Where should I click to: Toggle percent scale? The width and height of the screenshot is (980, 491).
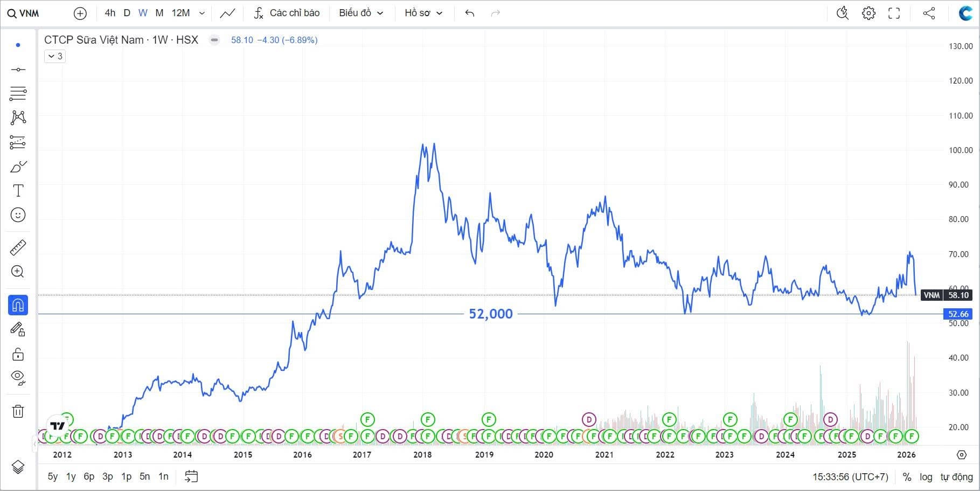(x=907, y=477)
